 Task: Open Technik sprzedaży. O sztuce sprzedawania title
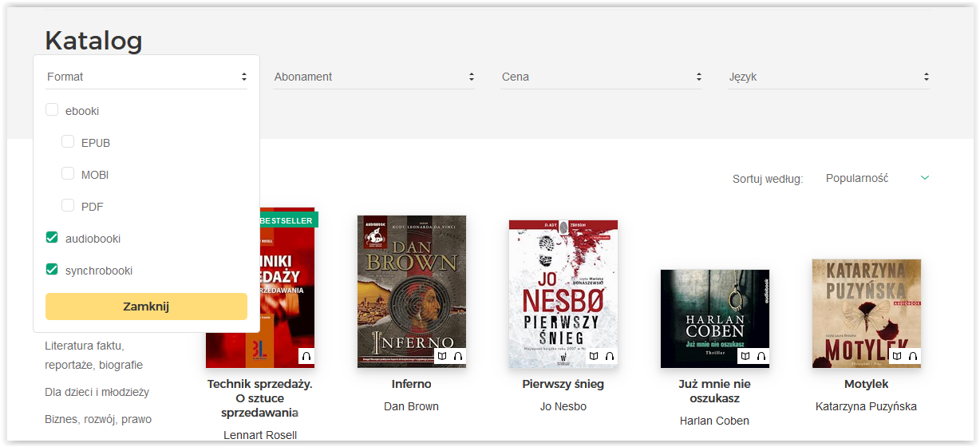click(260, 398)
